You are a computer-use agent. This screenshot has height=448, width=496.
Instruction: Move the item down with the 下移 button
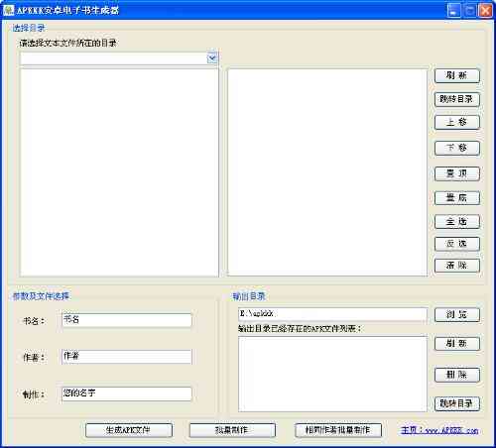pyautogui.click(x=457, y=148)
